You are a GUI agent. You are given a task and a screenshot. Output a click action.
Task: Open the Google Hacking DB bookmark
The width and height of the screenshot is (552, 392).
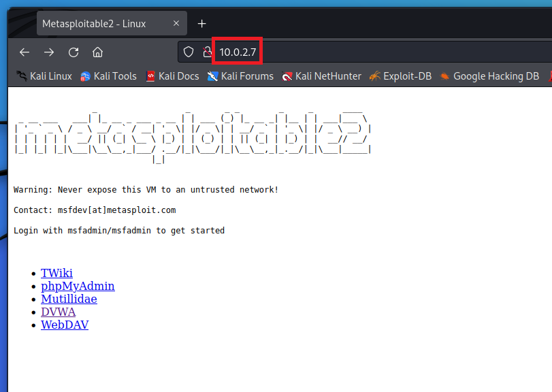click(x=489, y=76)
